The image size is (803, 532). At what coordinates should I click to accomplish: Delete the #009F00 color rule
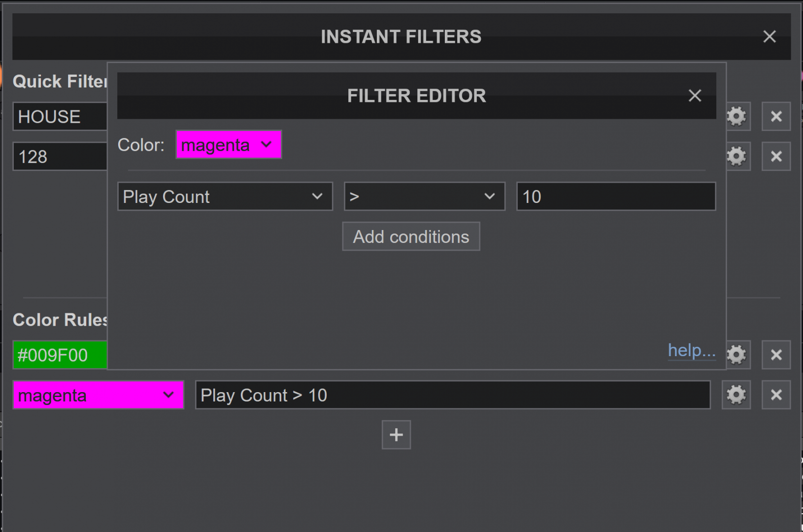point(776,355)
